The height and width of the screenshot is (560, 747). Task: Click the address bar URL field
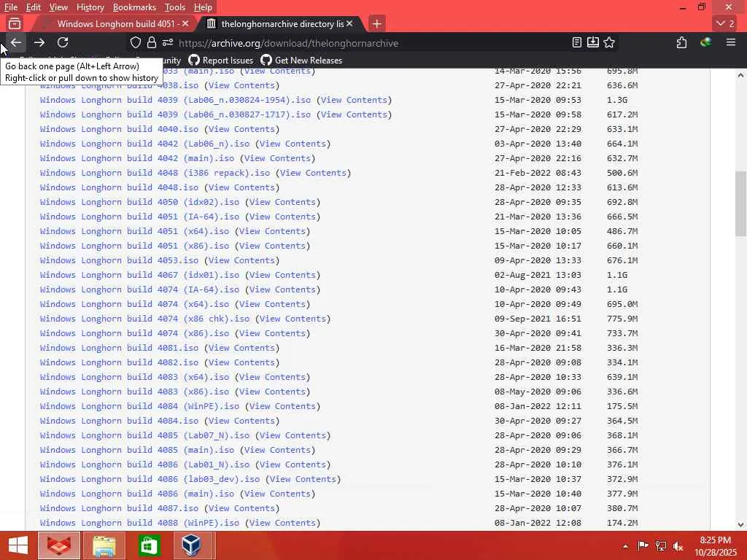pos(371,43)
